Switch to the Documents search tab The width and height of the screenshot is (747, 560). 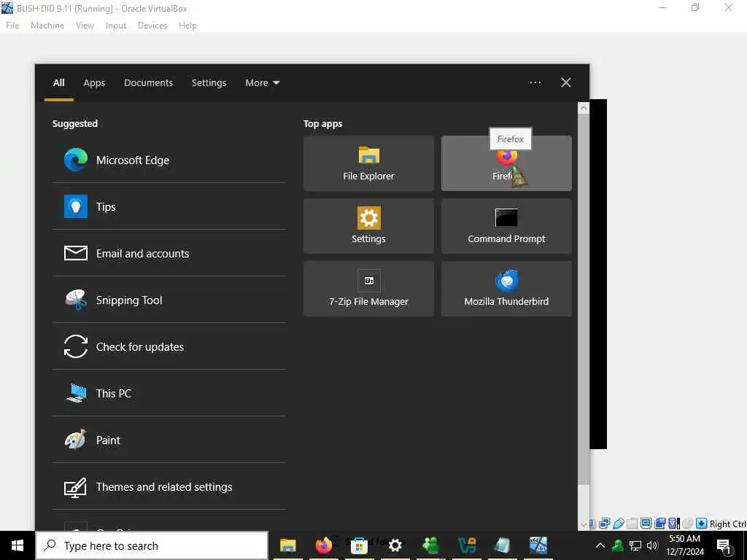[149, 83]
